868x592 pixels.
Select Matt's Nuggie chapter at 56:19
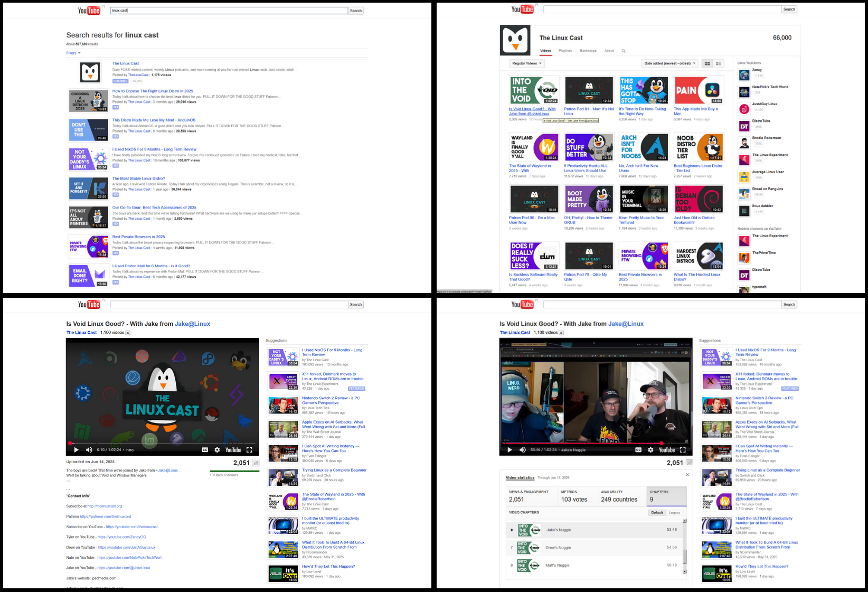(594, 565)
